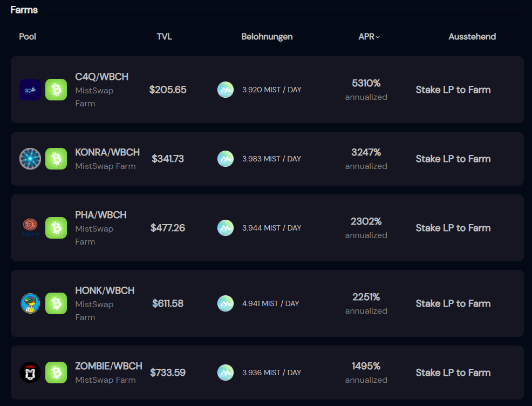The height and width of the screenshot is (406, 532).
Task: Click the TVL column header
Action: (164, 37)
